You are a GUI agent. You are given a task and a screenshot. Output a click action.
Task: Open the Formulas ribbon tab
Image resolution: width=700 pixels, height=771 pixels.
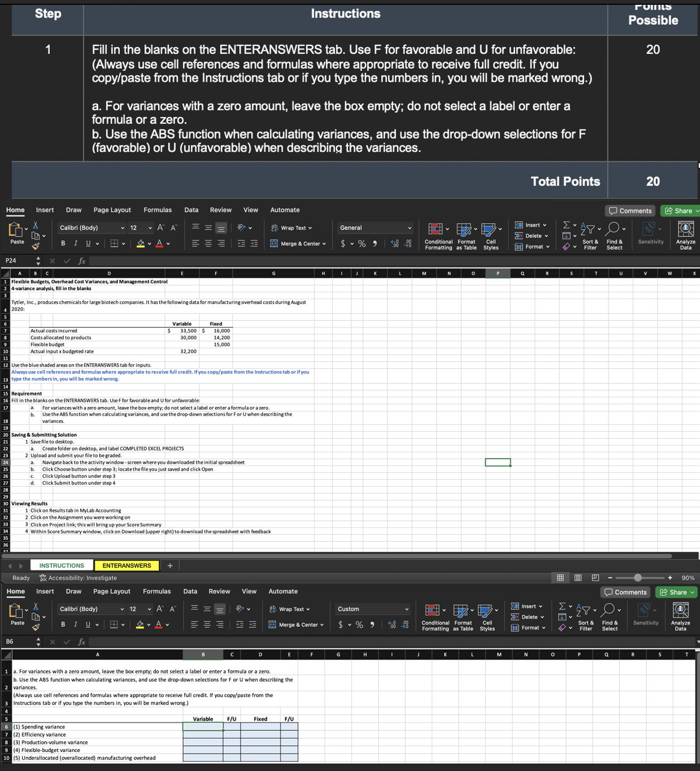(x=158, y=210)
